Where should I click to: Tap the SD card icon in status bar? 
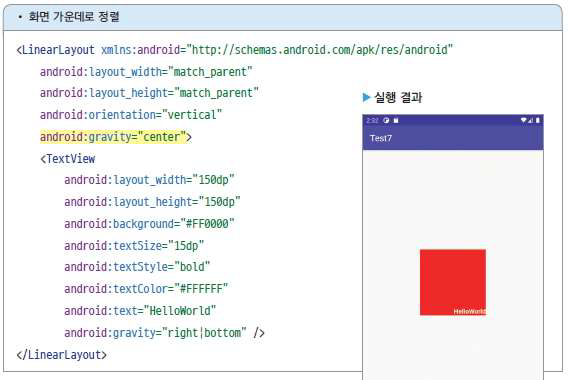click(396, 120)
